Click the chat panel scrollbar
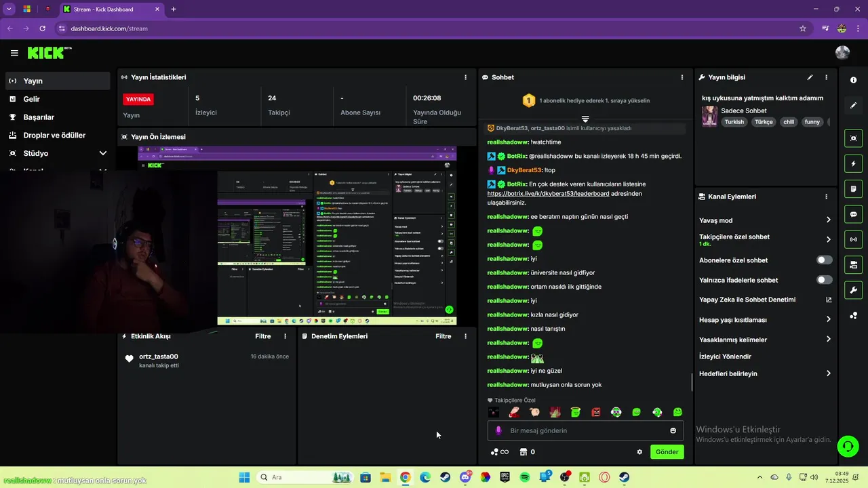868x488 pixels. (692, 382)
